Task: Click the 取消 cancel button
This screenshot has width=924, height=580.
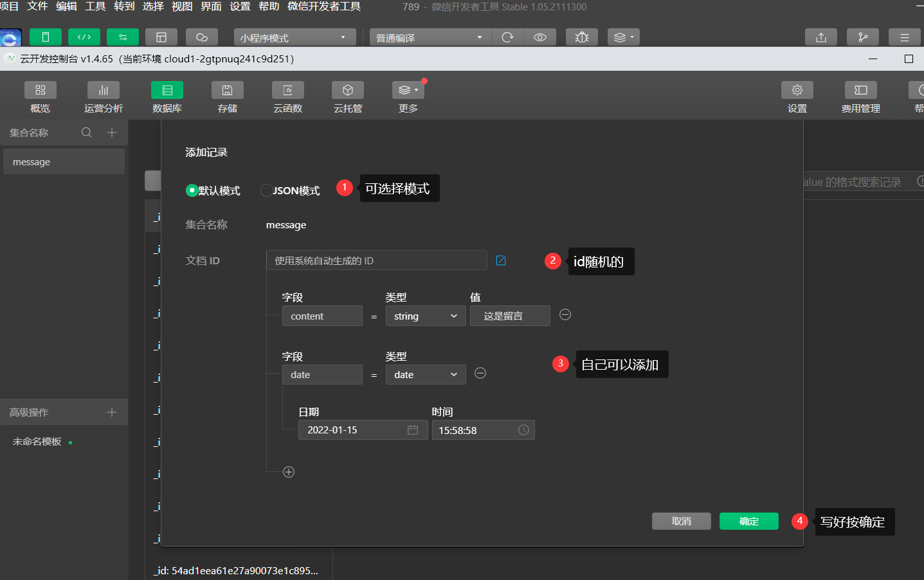Action: [681, 521]
